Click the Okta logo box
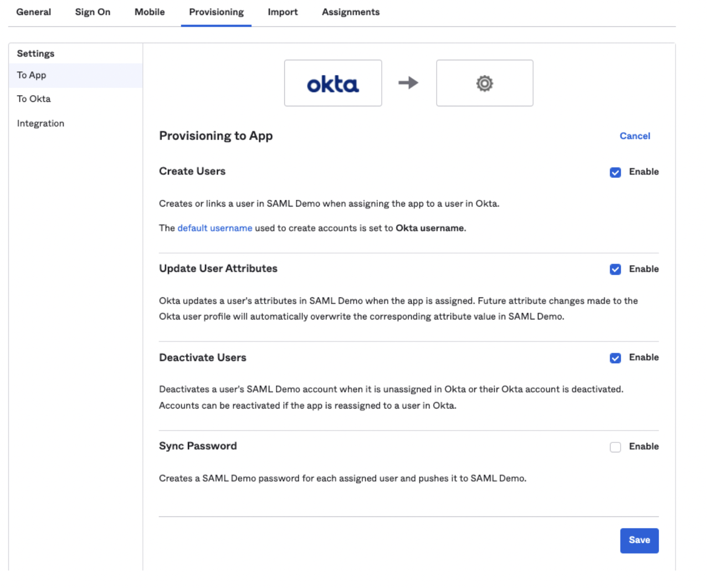The width and height of the screenshot is (707, 588). [x=332, y=83]
